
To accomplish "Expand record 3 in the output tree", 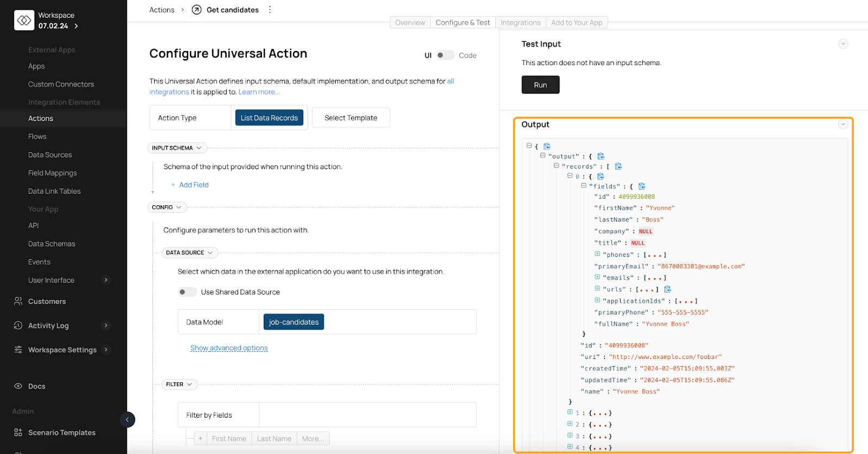I will 570,435.
